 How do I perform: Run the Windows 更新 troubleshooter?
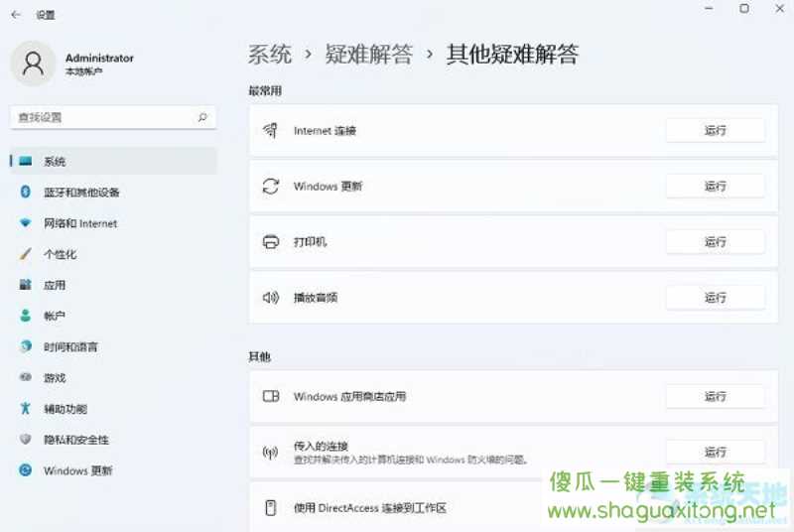click(715, 187)
